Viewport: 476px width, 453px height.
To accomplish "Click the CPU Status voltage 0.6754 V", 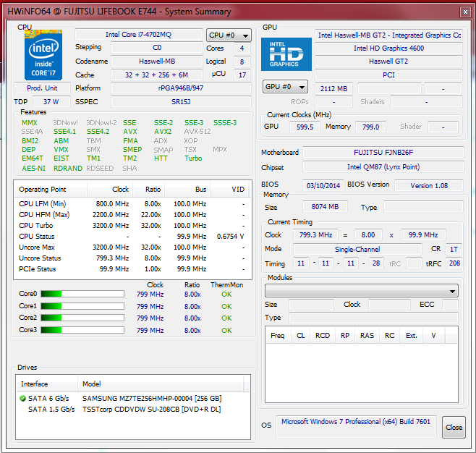I will point(231,237).
